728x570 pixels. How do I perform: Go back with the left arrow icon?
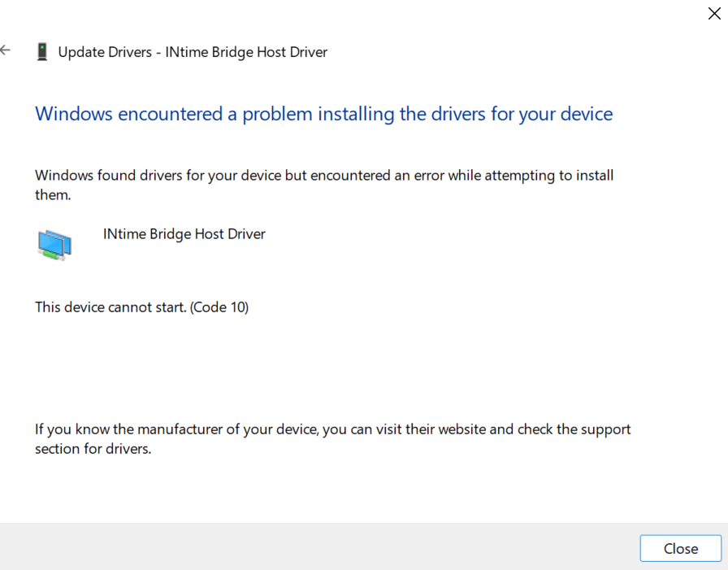[5, 50]
